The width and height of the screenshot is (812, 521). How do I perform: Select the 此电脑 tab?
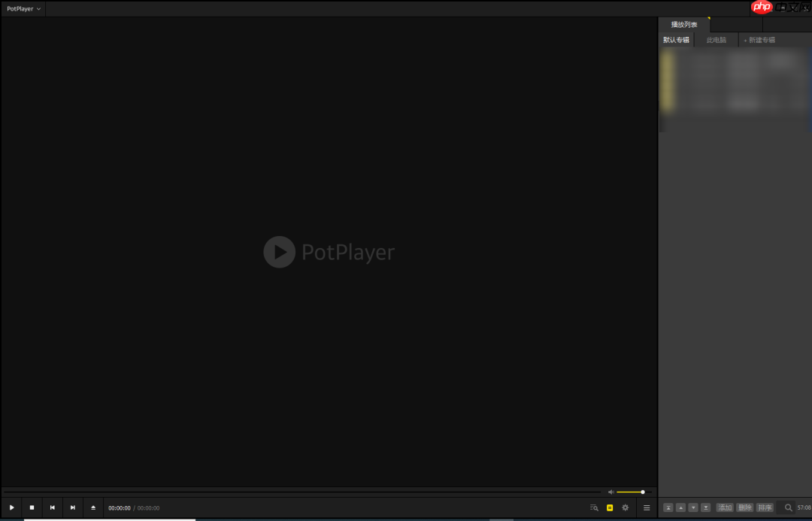coord(717,40)
